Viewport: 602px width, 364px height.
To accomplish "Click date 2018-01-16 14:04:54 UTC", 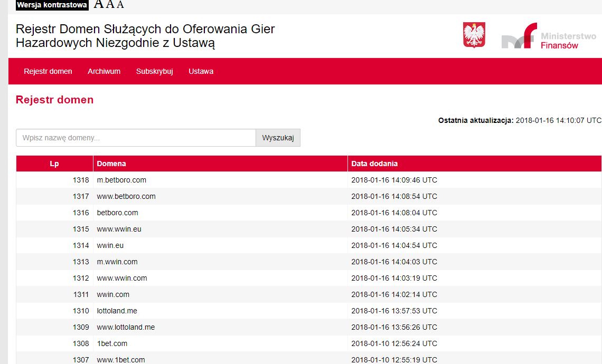I will click(x=394, y=245).
